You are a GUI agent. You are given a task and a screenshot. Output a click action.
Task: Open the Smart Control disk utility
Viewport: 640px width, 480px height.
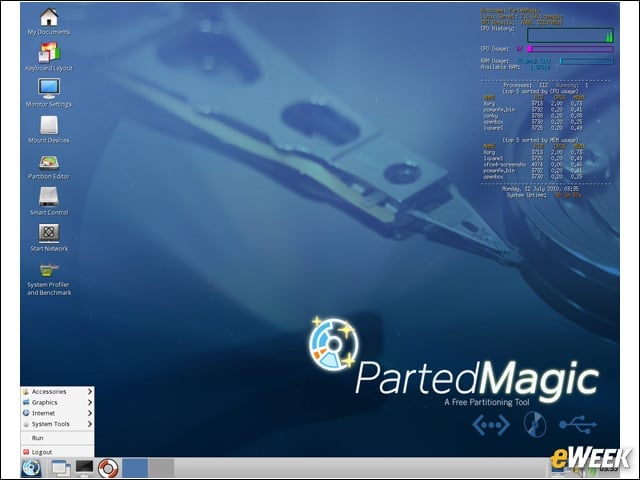point(49,201)
